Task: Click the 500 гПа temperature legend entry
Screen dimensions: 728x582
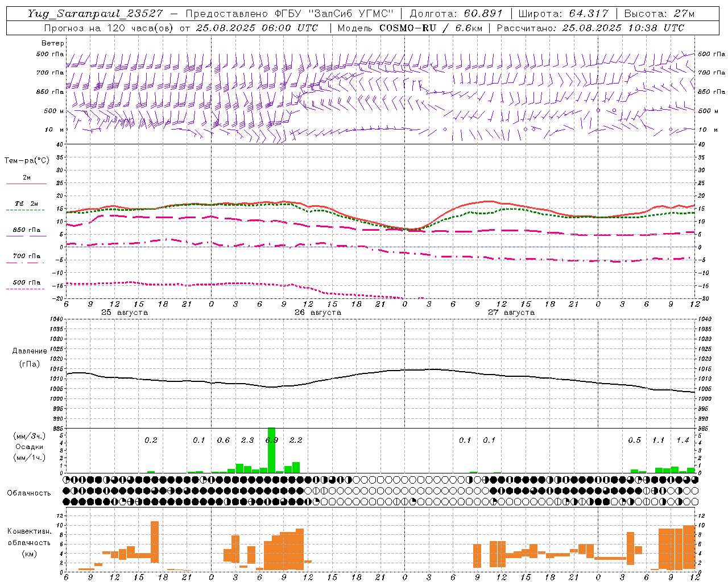Action: [x=26, y=284]
